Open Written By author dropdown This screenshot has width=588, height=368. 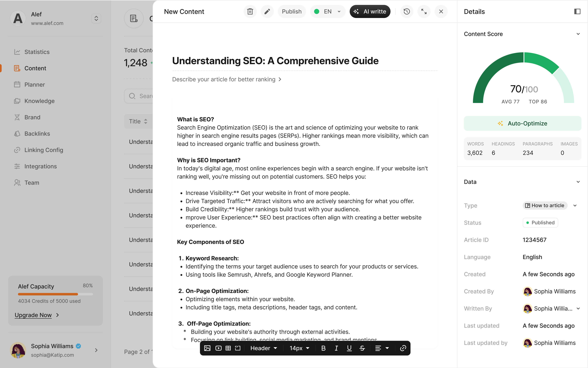coord(552,308)
